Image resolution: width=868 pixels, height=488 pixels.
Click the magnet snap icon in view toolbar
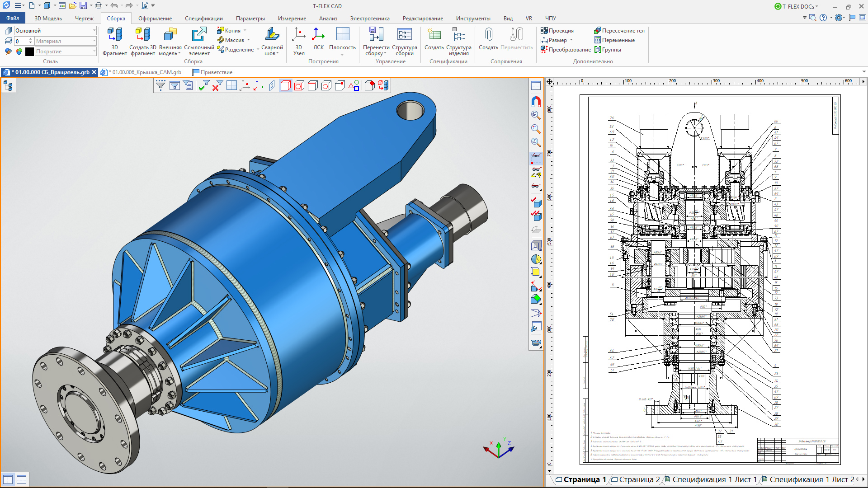pyautogui.click(x=536, y=102)
